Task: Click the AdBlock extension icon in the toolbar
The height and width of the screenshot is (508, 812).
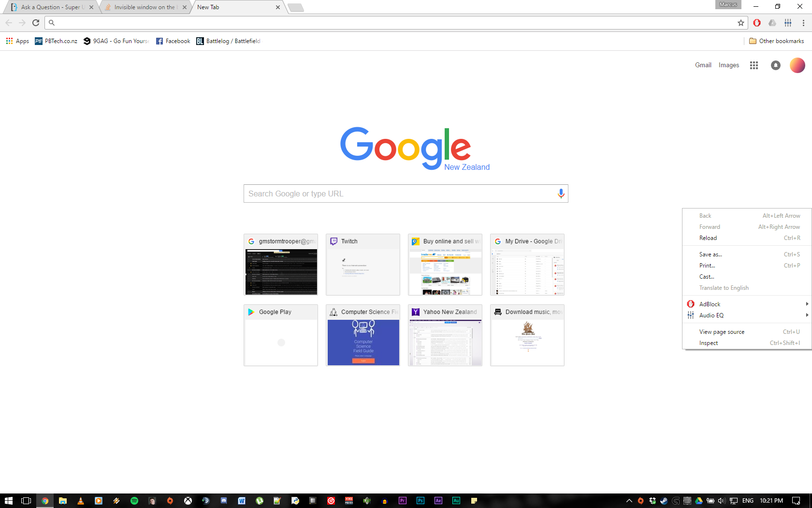Action: point(756,23)
